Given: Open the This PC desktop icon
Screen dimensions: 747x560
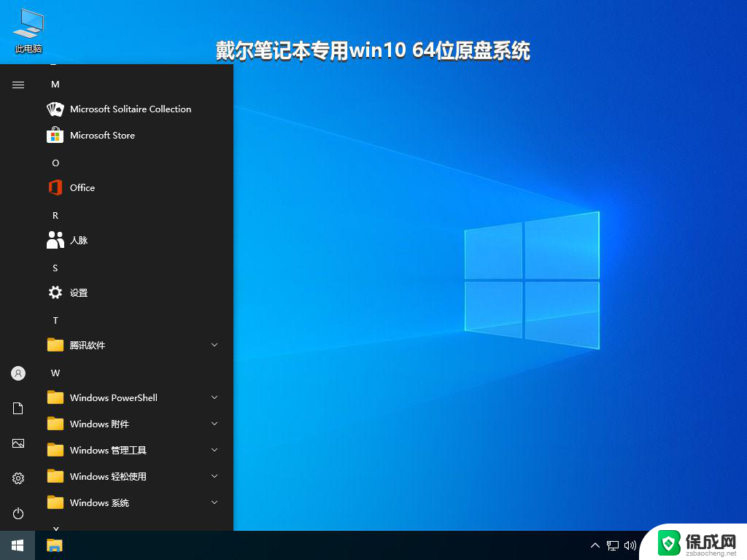Looking at the screenshot, I should click(x=28, y=31).
